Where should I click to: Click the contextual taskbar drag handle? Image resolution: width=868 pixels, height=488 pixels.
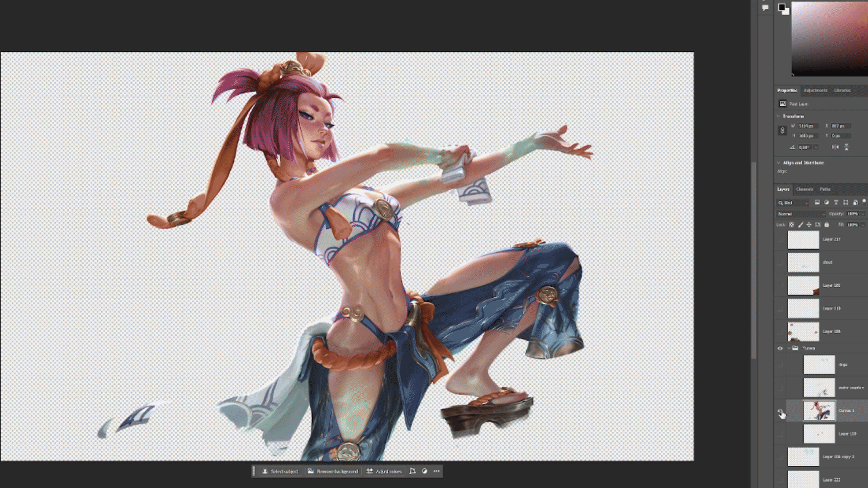(x=253, y=471)
